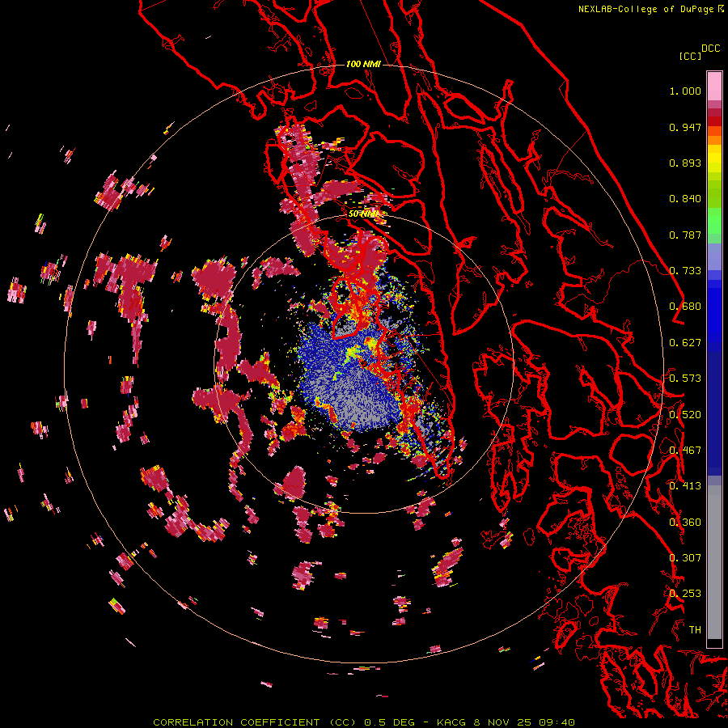Click the 0.253 value on color scale

pyautogui.click(x=685, y=594)
